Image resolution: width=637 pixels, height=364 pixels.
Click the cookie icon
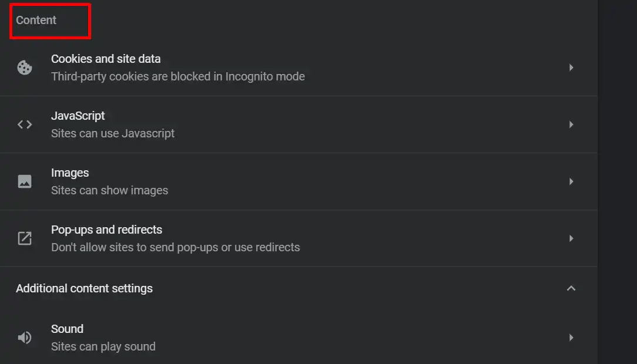24,68
